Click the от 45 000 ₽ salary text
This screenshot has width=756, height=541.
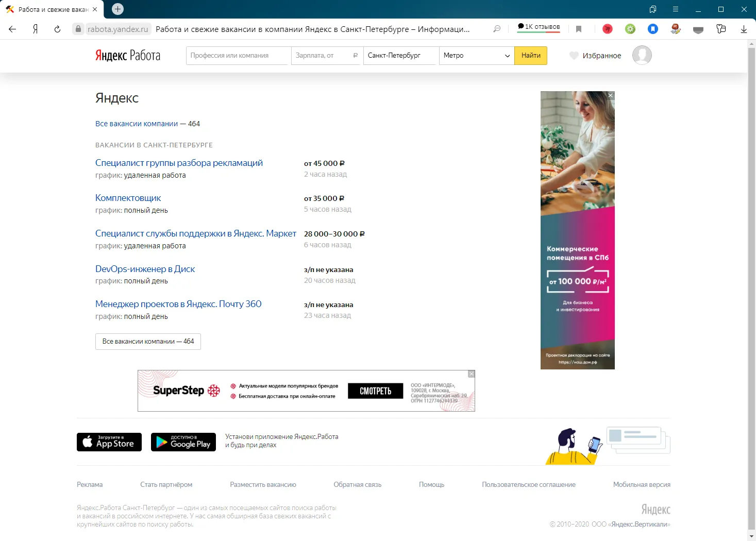pos(324,163)
